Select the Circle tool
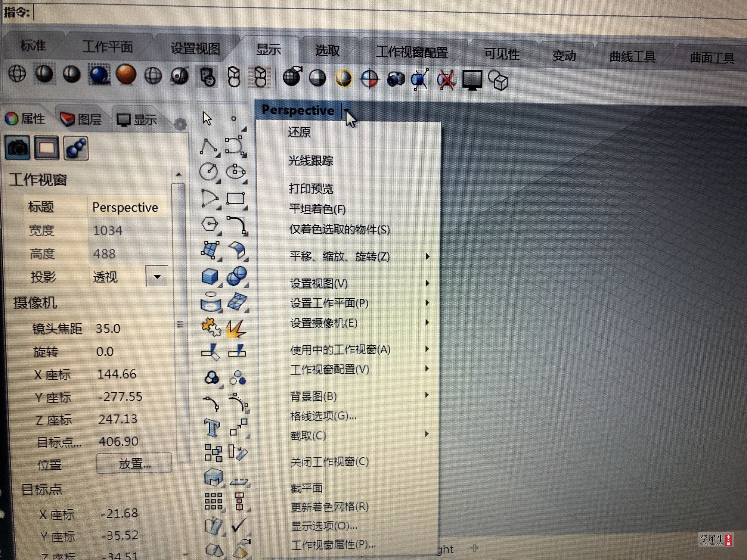This screenshot has width=747, height=560. click(x=210, y=172)
